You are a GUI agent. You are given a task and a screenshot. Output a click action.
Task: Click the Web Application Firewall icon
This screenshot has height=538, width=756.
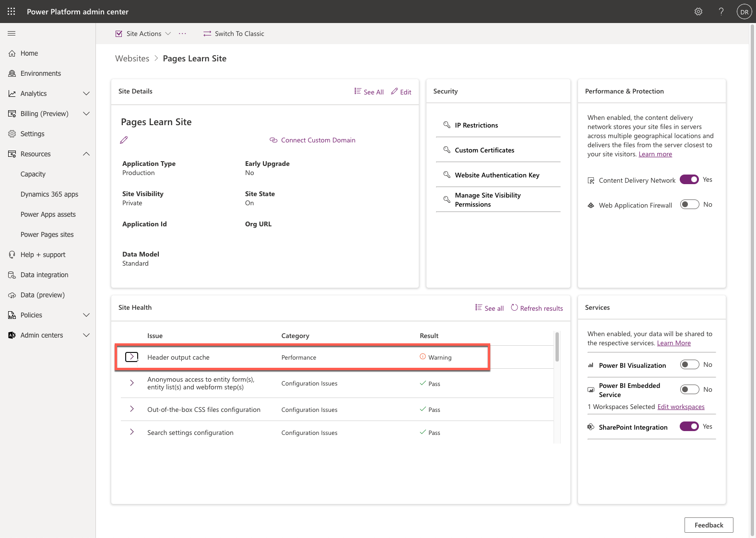(x=591, y=205)
